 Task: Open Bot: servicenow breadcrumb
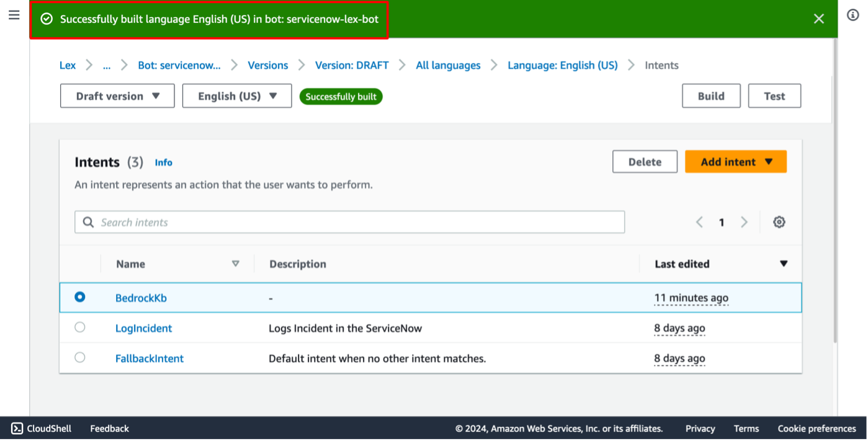(x=179, y=65)
